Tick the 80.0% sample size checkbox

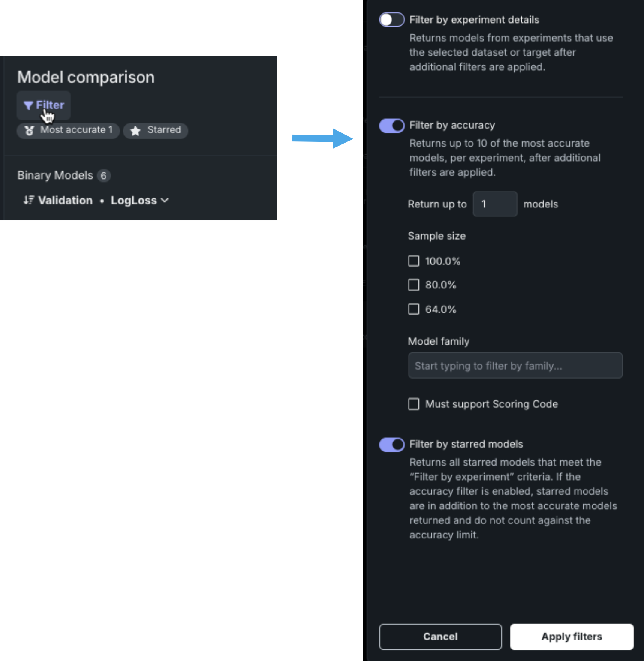[x=414, y=285]
